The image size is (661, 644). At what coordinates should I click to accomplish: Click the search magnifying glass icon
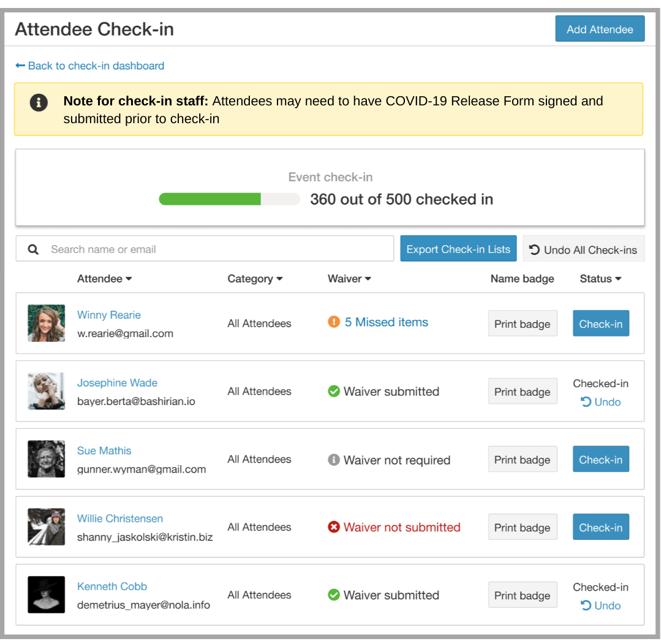point(32,249)
